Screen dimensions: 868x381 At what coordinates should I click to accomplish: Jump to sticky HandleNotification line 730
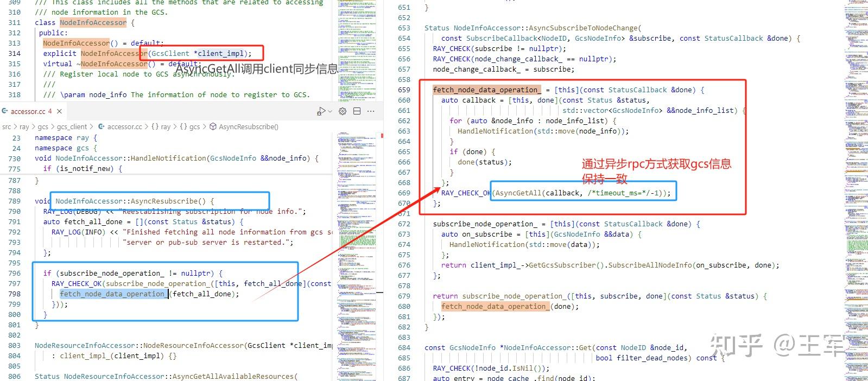pyautogui.click(x=176, y=158)
